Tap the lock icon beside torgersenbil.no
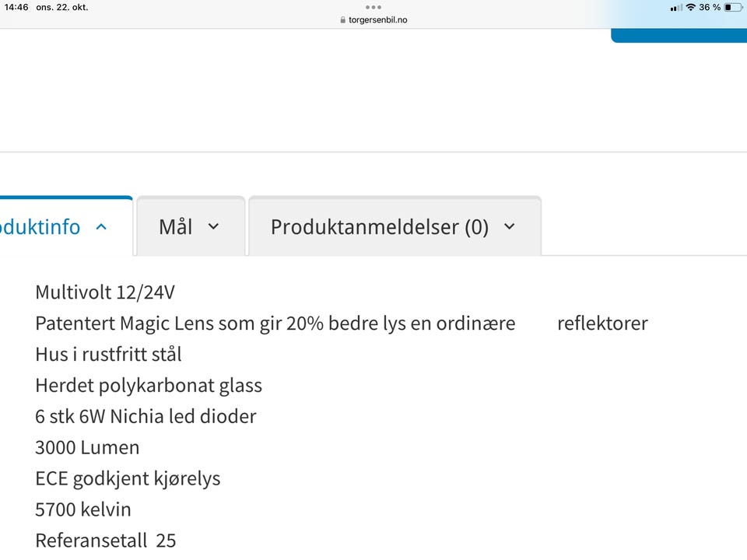The image size is (747, 560). tap(343, 20)
